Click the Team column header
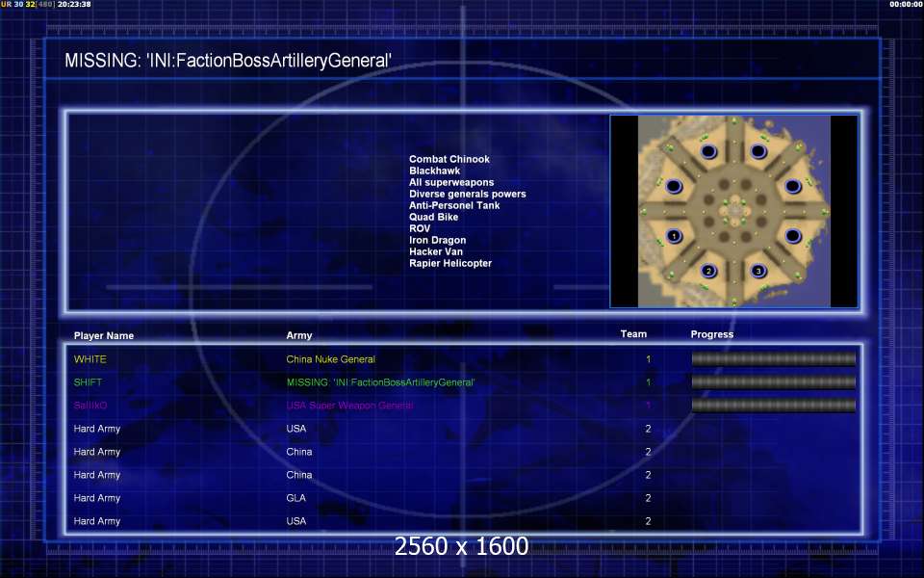This screenshot has height=578, width=924. [633, 334]
